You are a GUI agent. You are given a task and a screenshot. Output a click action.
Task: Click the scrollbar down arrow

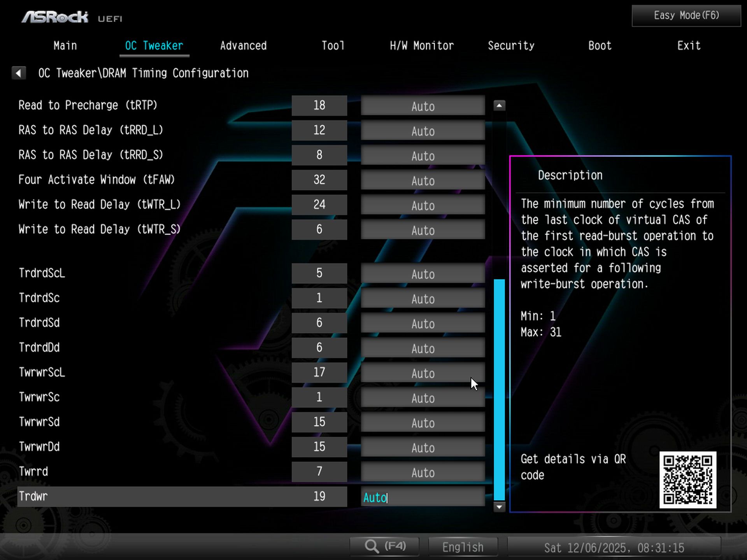(499, 506)
